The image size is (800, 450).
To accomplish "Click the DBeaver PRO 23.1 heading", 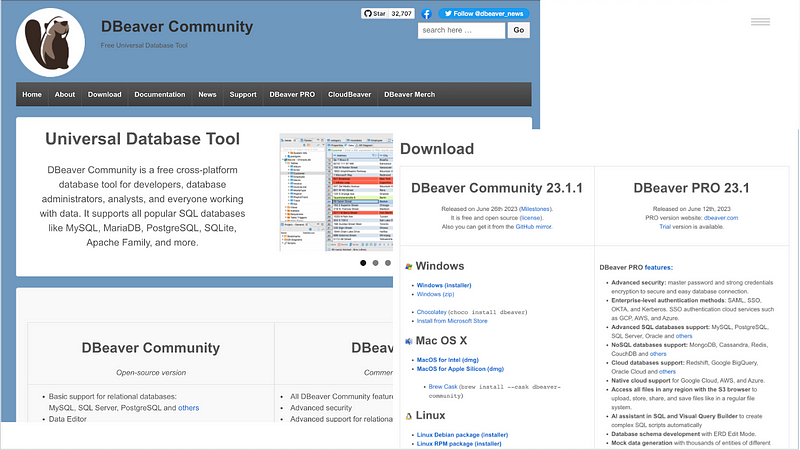I will pyautogui.click(x=691, y=188).
